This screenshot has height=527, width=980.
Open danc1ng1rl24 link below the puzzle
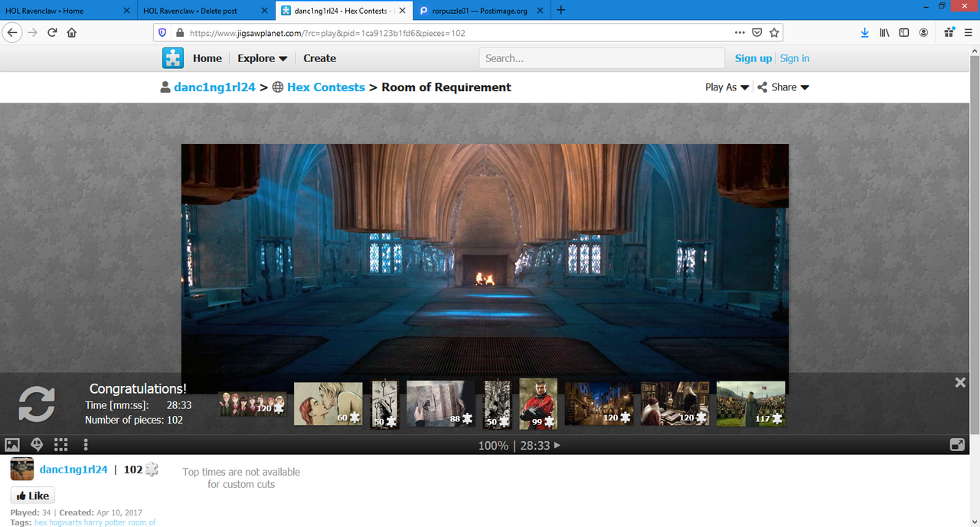(73, 470)
